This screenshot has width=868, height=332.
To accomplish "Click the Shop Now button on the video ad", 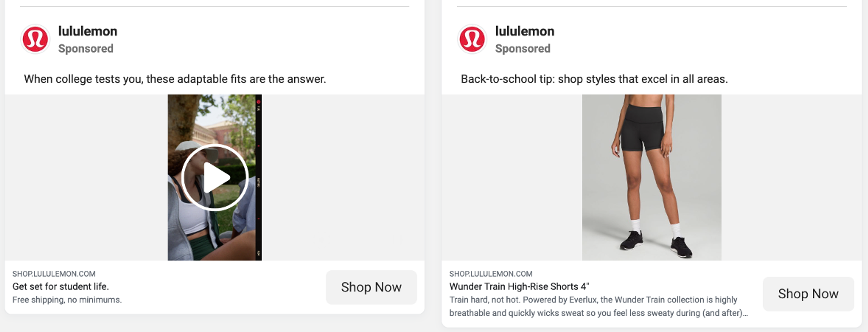I will (371, 287).
